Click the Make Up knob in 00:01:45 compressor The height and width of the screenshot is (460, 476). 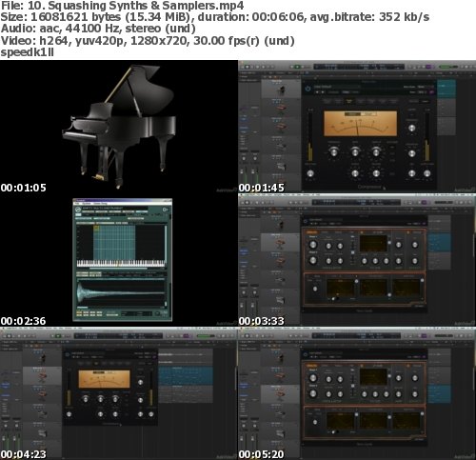tap(376, 151)
